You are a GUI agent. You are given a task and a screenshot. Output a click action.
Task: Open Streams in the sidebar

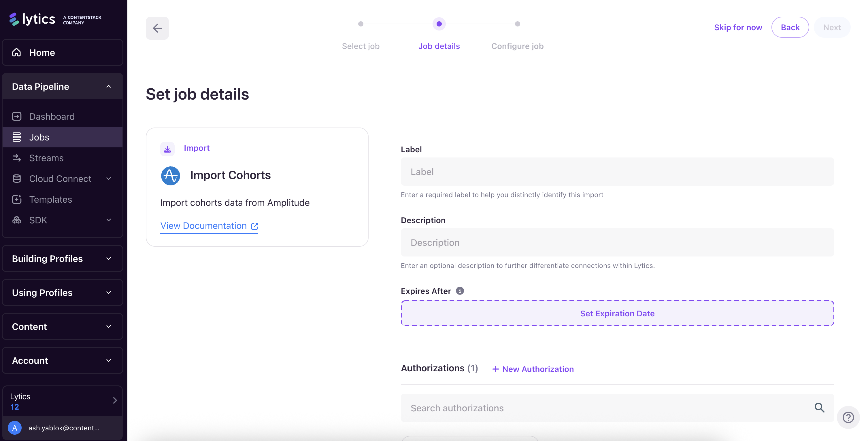[63, 158]
